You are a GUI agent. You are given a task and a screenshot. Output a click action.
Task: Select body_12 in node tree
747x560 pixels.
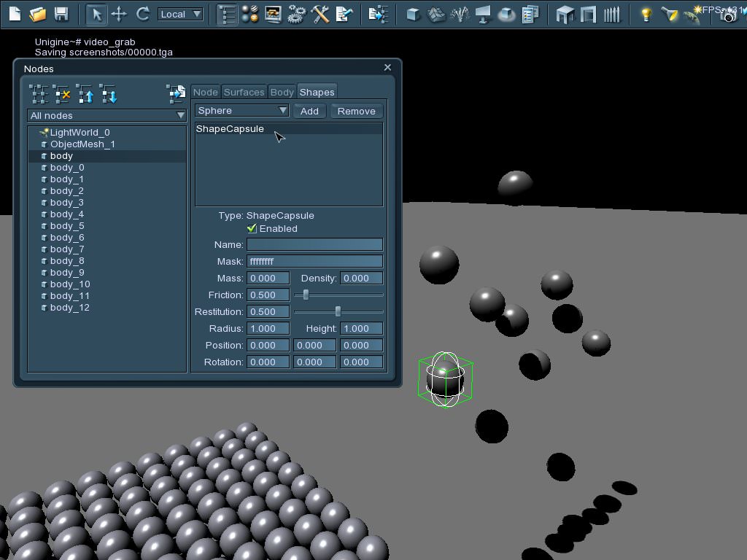click(x=107, y=307)
